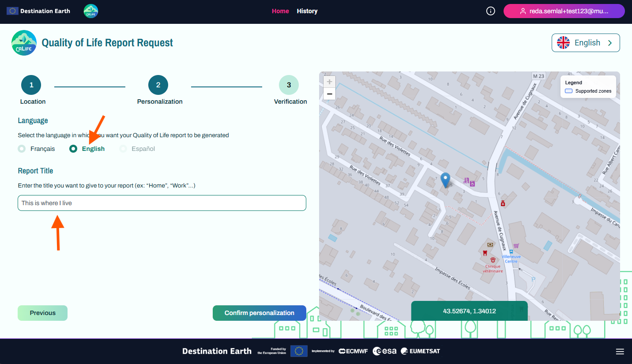Select the Français language radio button
Viewport: 632px width, 364px height.
click(22, 149)
